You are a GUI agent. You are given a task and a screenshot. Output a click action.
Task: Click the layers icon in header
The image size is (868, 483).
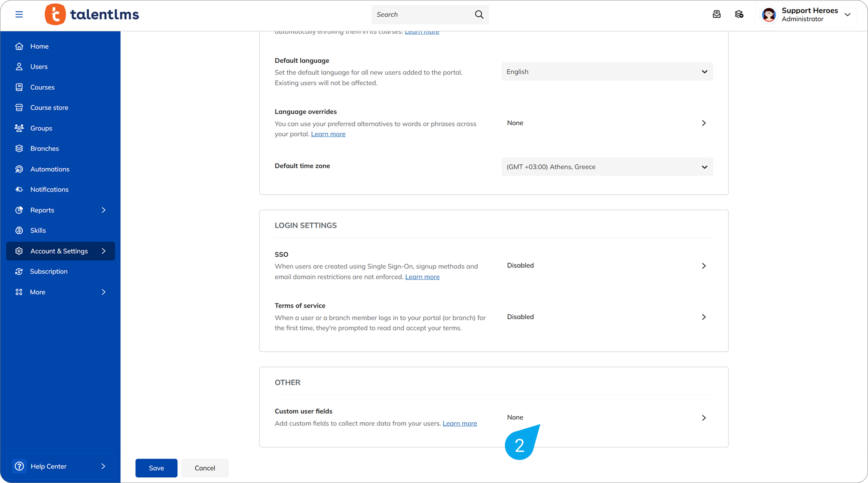pos(739,14)
